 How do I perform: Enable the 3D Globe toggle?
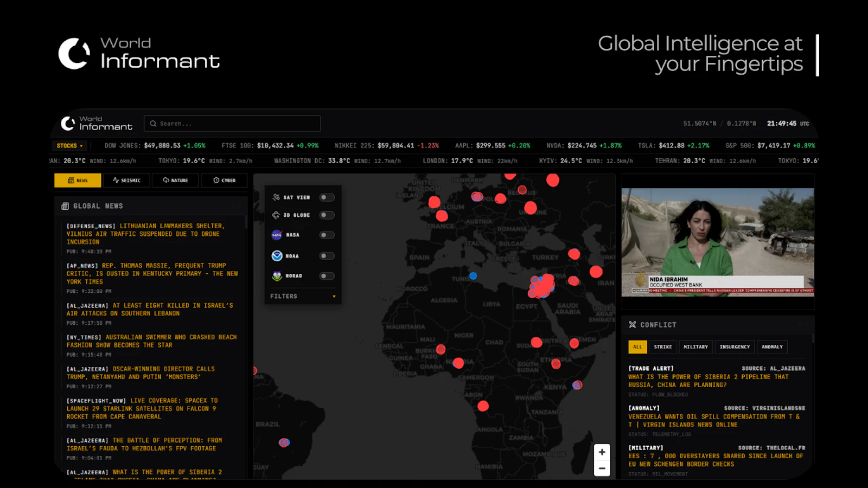(327, 215)
